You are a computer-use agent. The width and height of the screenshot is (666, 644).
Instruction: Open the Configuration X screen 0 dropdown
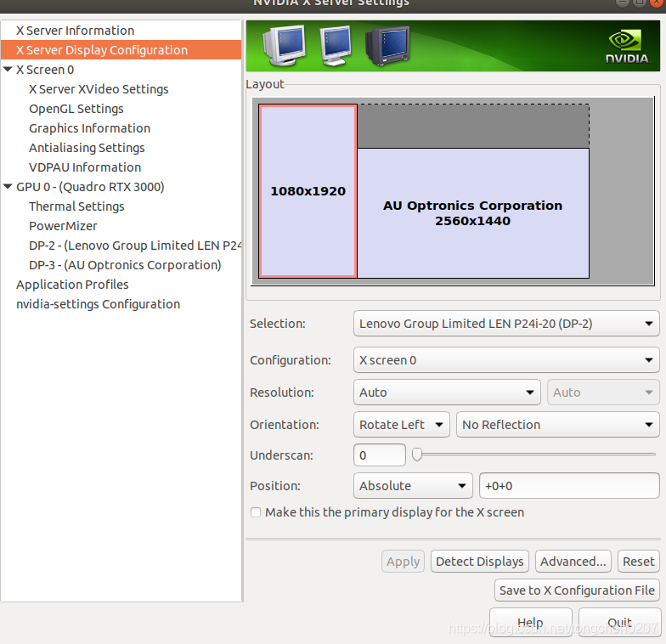pos(506,360)
